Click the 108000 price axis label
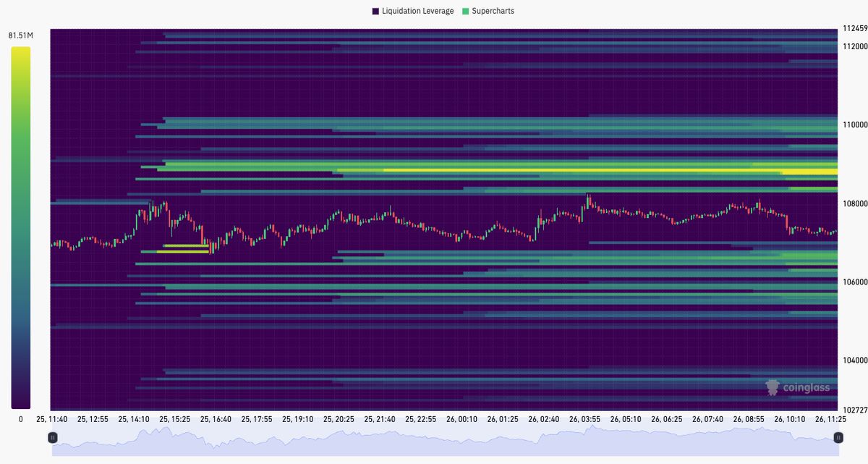 click(854, 203)
